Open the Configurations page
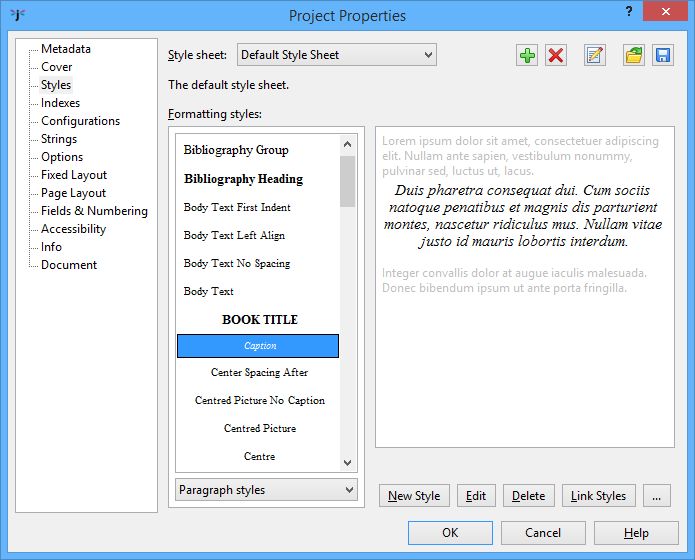 tap(80, 121)
